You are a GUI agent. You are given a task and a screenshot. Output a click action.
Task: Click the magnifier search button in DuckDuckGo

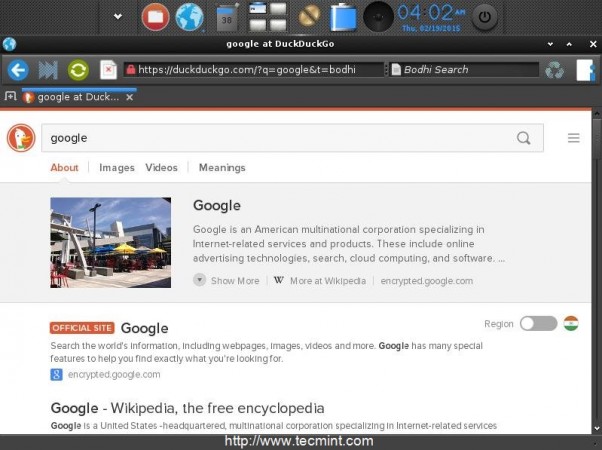coord(523,138)
